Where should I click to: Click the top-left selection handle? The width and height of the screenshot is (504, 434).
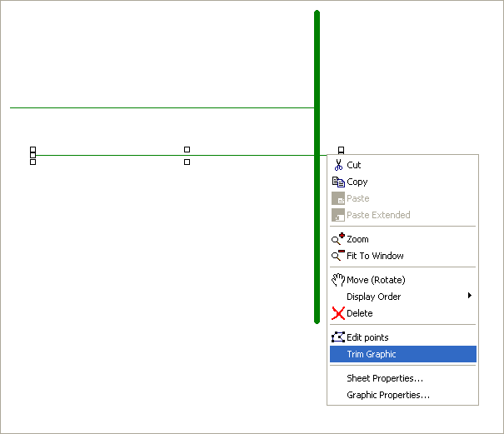[32, 149]
